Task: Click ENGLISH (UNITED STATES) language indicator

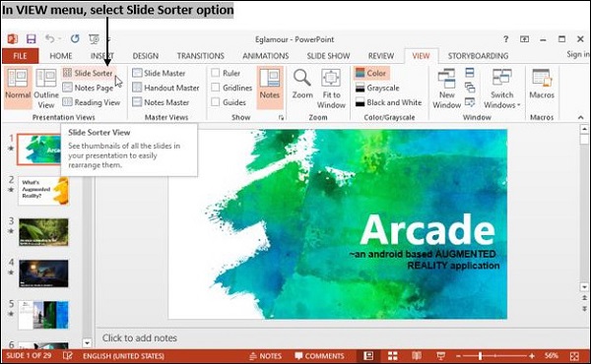Action: coord(124,356)
